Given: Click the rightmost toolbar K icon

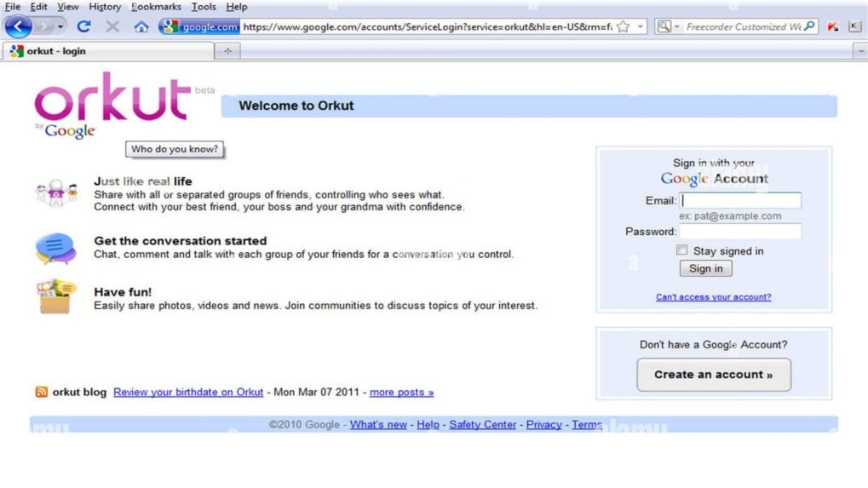Looking at the screenshot, I should click(x=854, y=26).
